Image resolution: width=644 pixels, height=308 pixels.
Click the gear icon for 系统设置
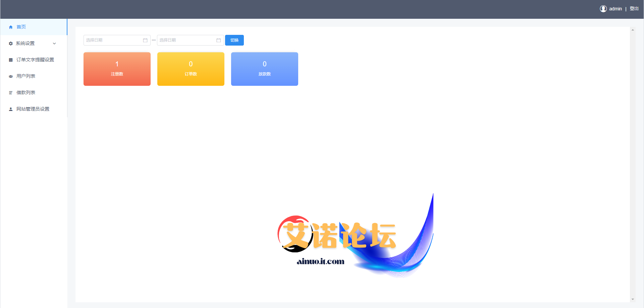pos(11,44)
